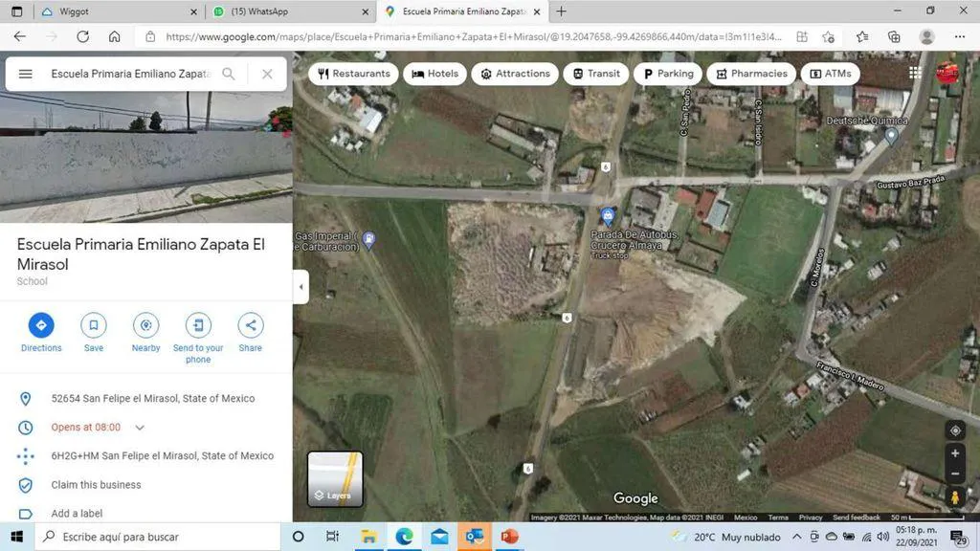The height and width of the screenshot is (551, 980).
Task: Click the browser address bar URL
Action: (x=473, y=37)
